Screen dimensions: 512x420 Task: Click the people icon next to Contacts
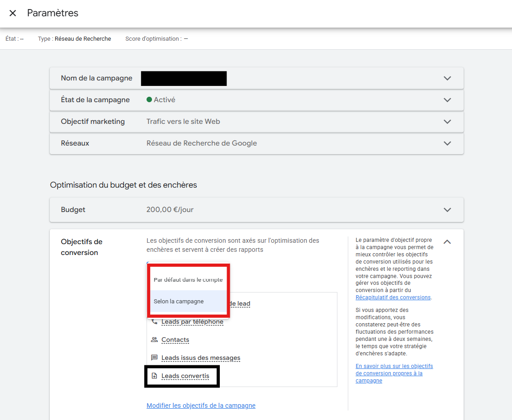154,340
